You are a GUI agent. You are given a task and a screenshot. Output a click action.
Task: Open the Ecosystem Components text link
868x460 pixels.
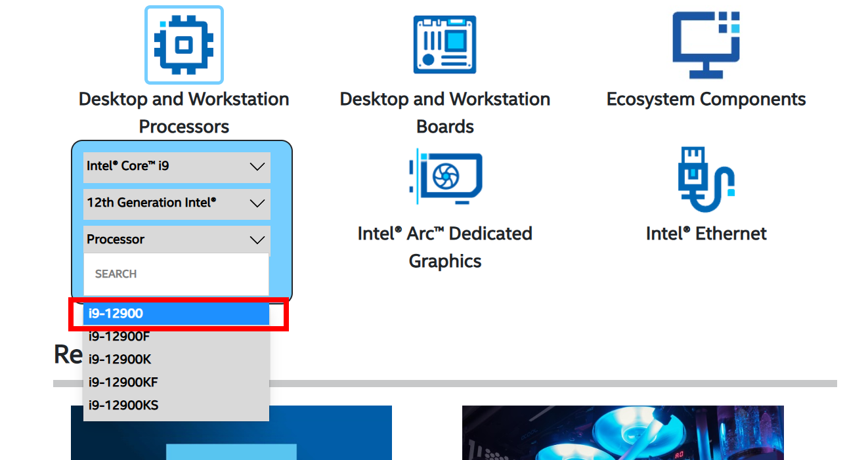[x=706, y=99]
